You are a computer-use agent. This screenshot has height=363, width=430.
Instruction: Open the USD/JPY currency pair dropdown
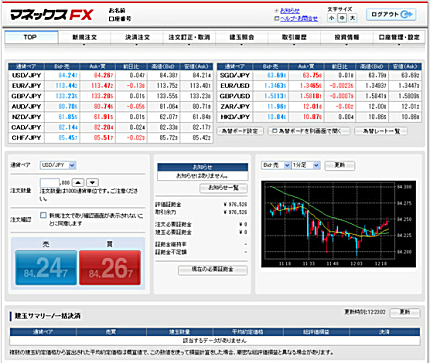[58, 165]
